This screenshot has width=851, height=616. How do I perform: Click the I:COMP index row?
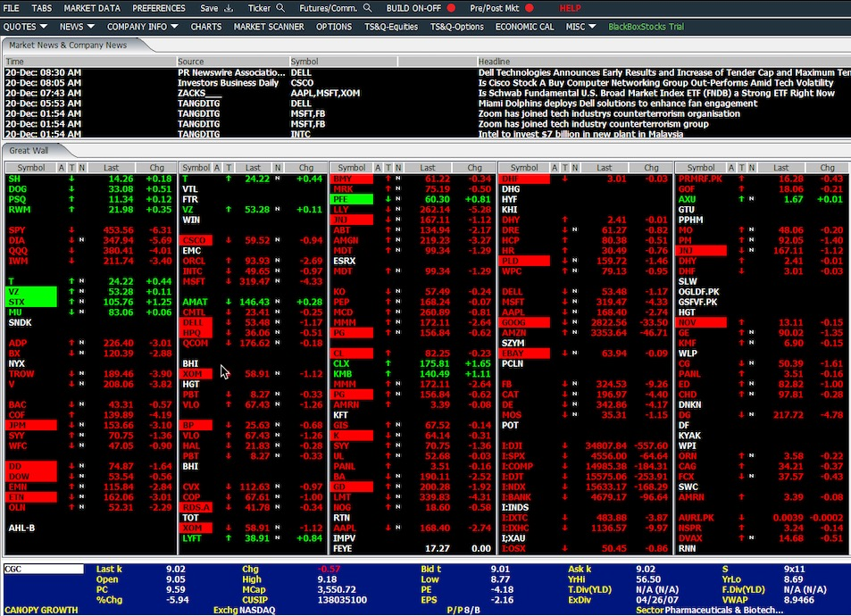[x=585, y=466]
